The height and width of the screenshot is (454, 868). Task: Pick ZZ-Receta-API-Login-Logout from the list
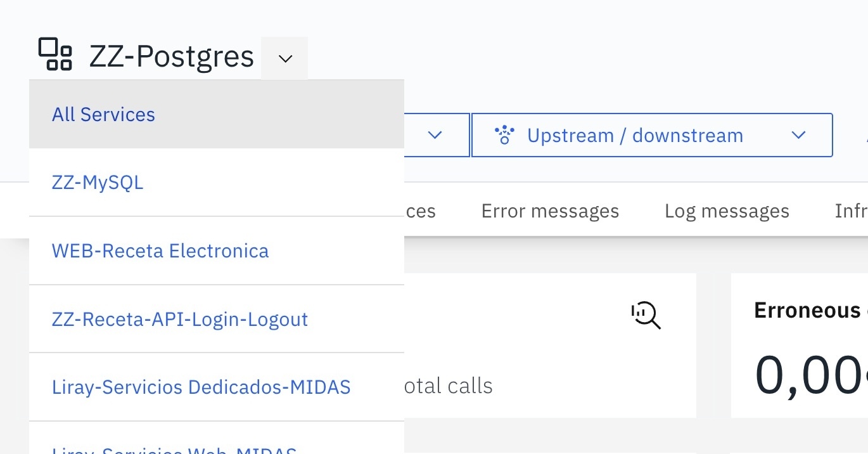tap(180, 319)
